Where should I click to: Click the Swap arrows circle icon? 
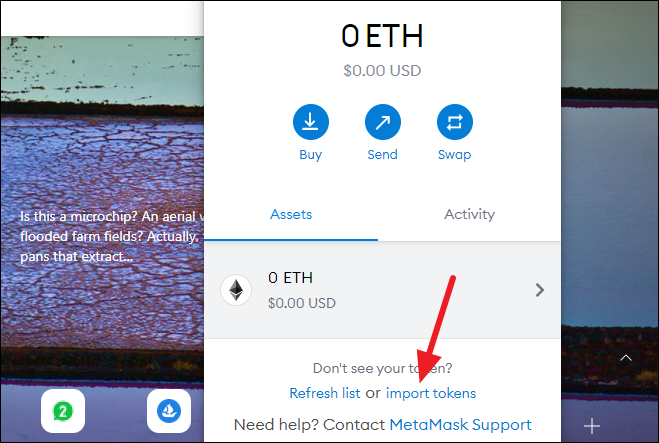click(455, 122)
